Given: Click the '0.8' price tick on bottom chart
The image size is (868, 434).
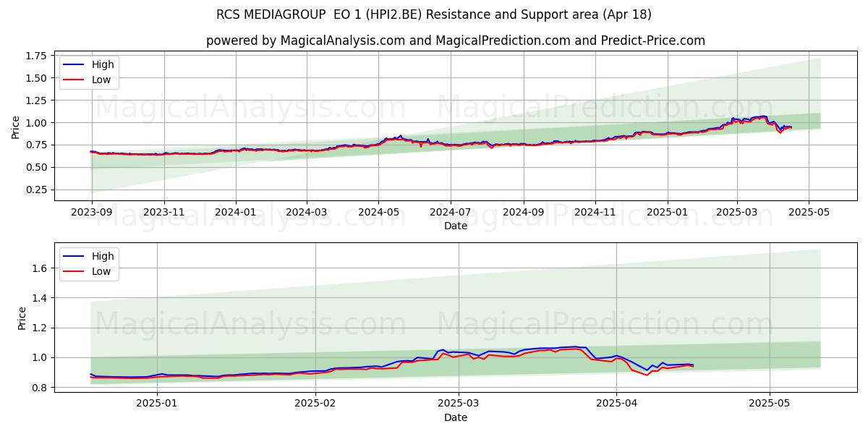Looking at the screenshot, I should click(40, 388).
